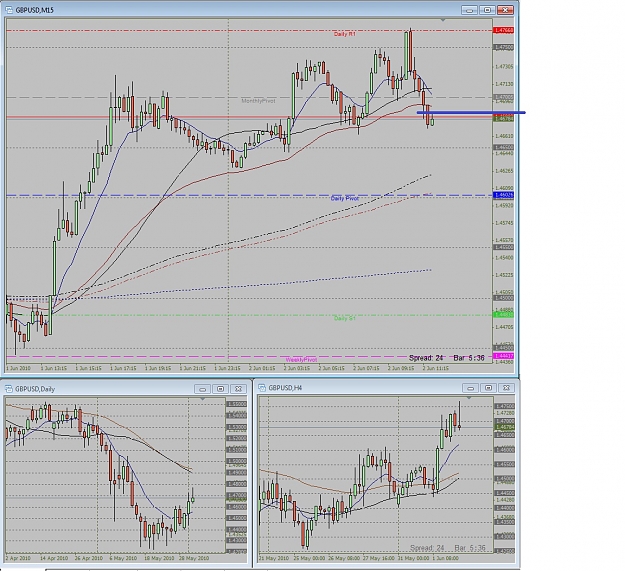Click the 1.47130 price scale value
Screen dimensions: 625x571
[504, 84]
